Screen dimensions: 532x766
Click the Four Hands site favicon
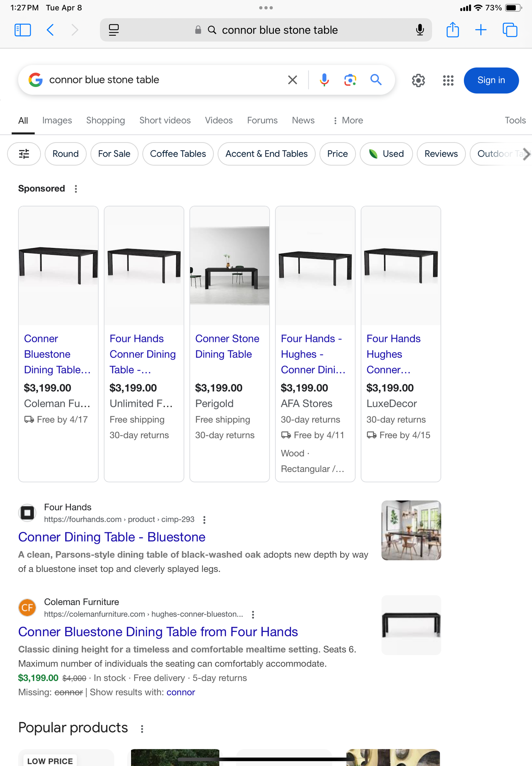27,513
